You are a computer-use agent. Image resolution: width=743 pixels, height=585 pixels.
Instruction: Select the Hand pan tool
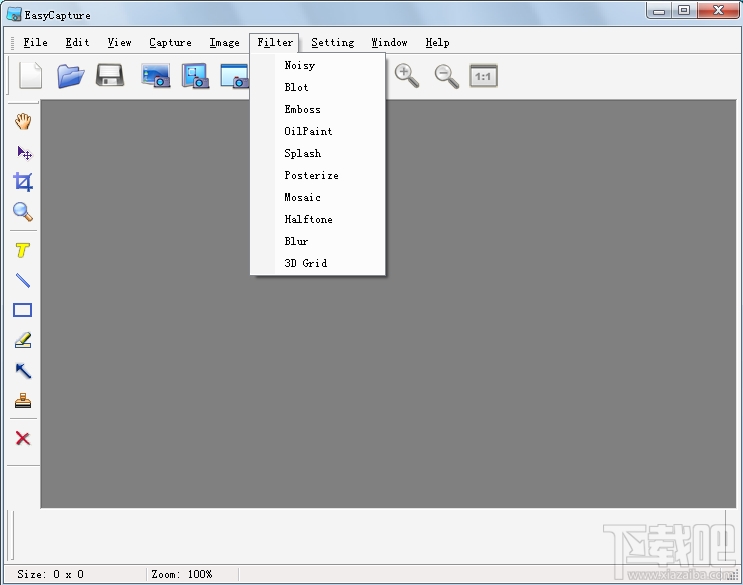23,122
